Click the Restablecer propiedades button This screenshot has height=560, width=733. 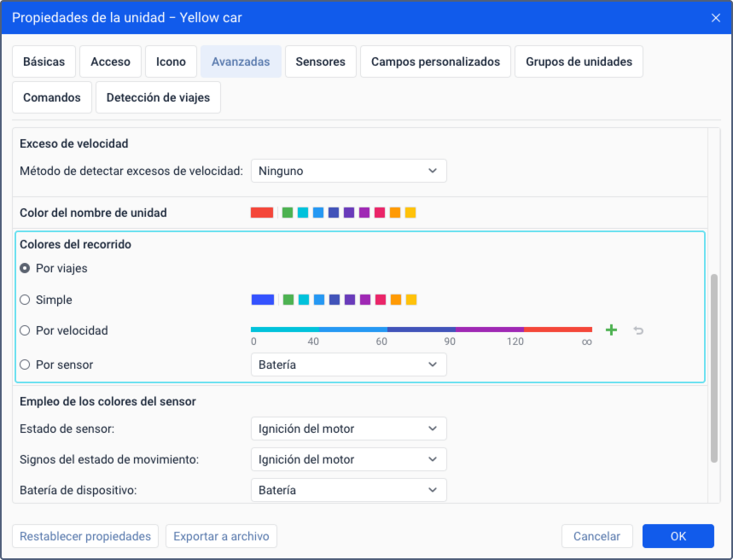85,536
